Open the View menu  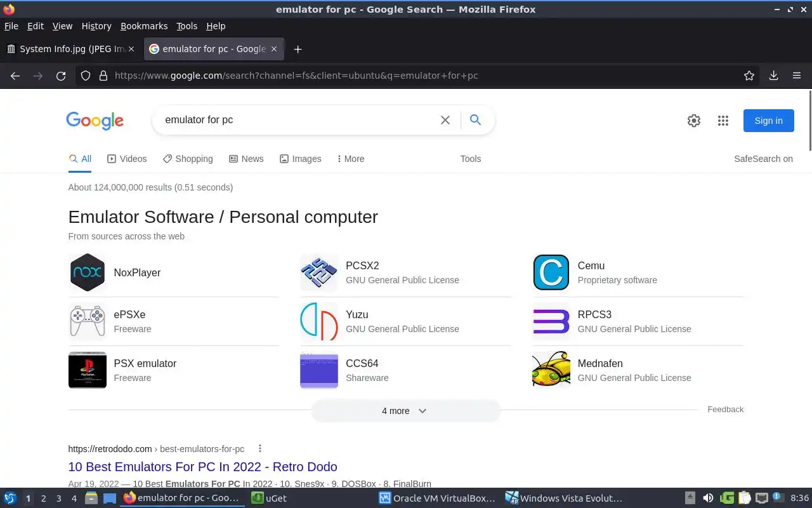coord(62,26)
